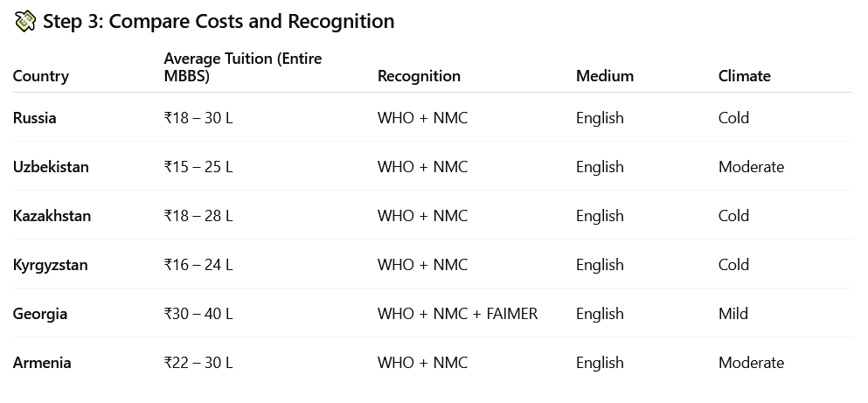Click the money emoji icon beside the heading
Viewport: 868px width, 403px height.
click(x=24, y=21)
